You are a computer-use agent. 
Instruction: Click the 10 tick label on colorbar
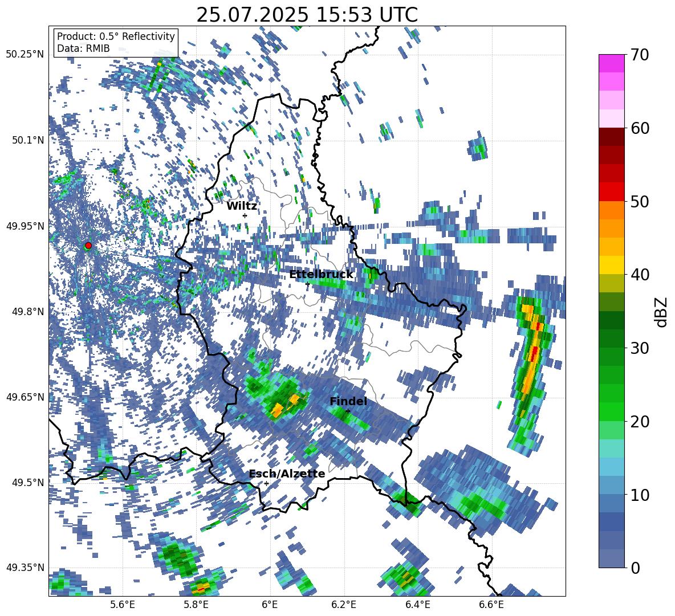click(x=640, y=495)
